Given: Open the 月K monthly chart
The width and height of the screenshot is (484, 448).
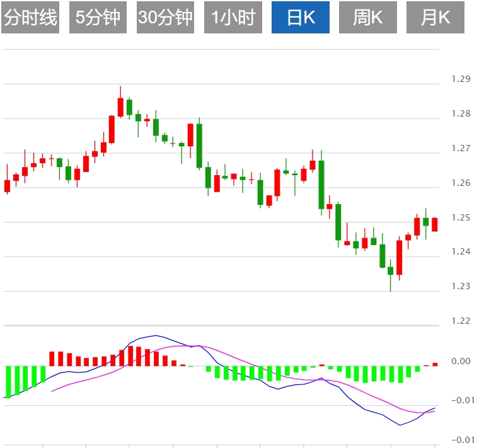Looking at the screenshot, I should click(x=435, y=18).
